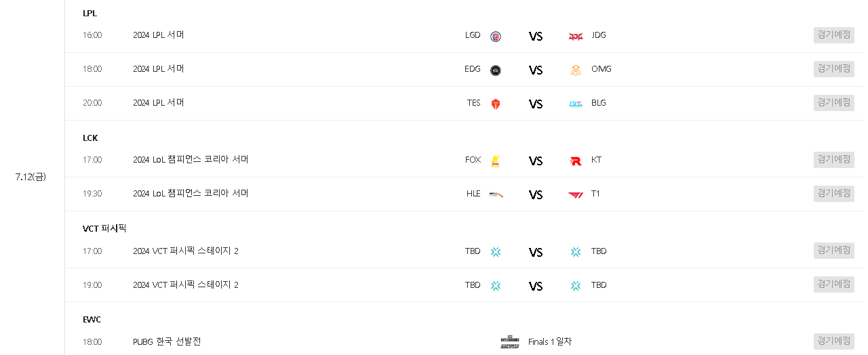Select the EDG team logo icon

coord(496,70)
